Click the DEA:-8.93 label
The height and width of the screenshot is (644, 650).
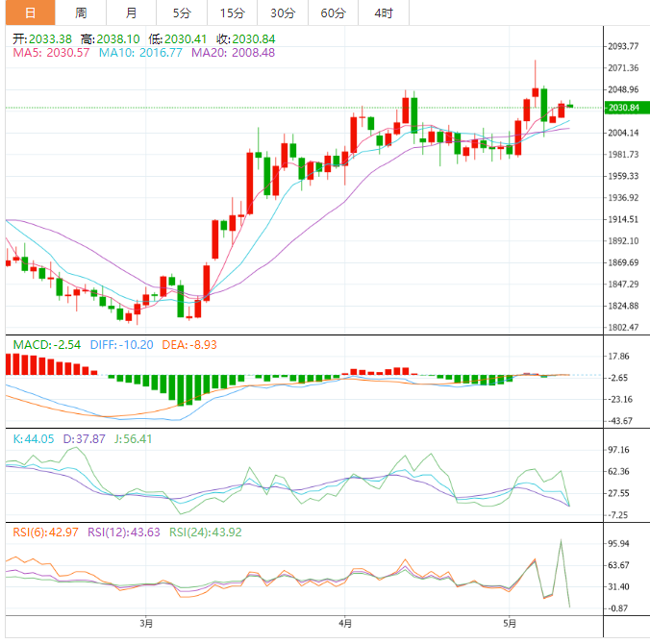pos(189,345)
